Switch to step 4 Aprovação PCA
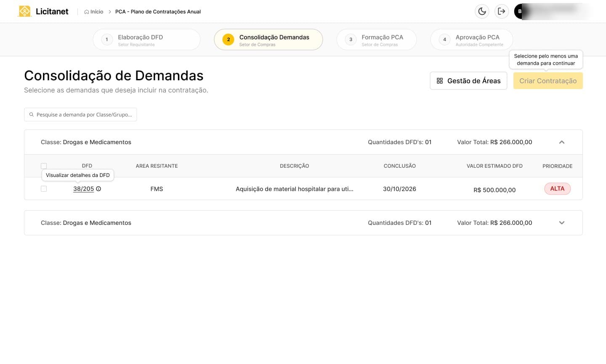 [472, 40]
